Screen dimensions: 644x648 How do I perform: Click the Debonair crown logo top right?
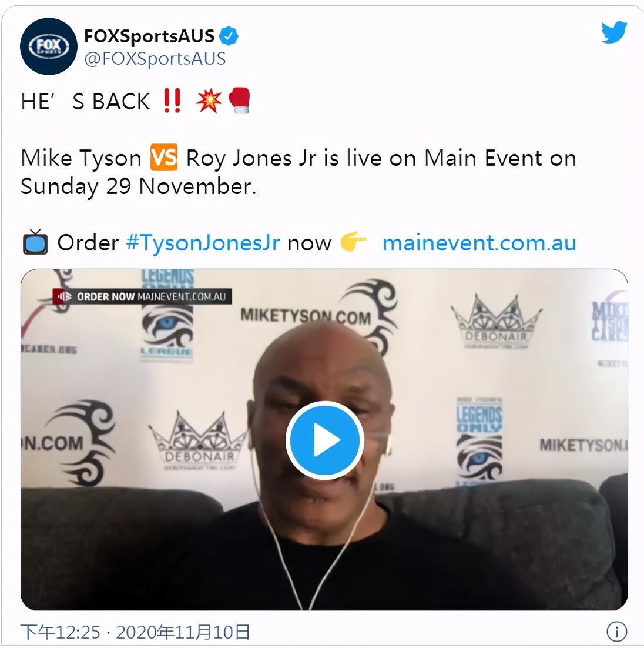coord(496,322)
